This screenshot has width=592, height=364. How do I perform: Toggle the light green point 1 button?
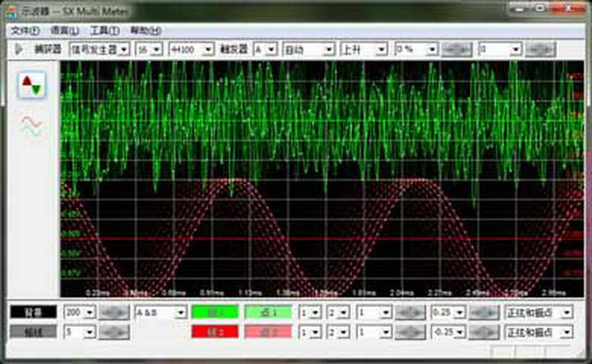pos(267,312)
